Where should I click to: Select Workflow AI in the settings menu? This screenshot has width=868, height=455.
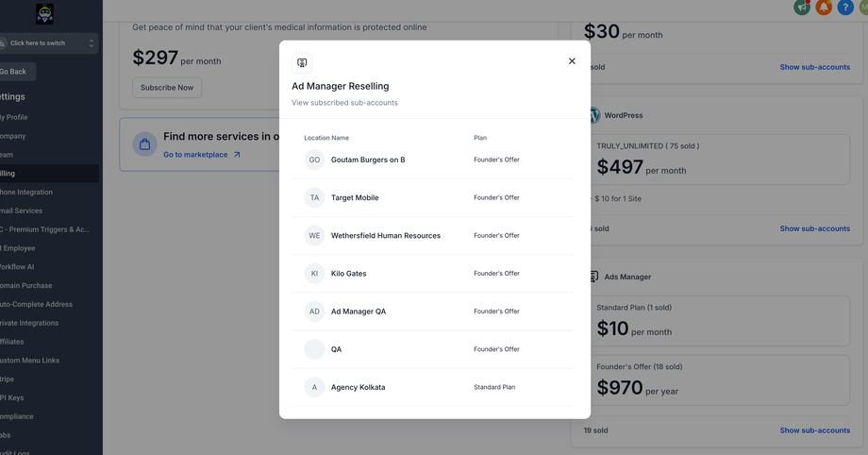point(17,267)
